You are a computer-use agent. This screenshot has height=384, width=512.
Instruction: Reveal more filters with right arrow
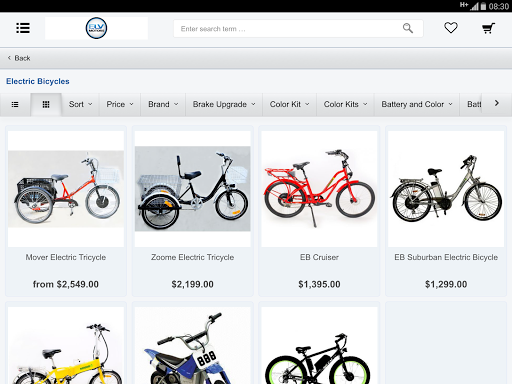pos(497,103)
